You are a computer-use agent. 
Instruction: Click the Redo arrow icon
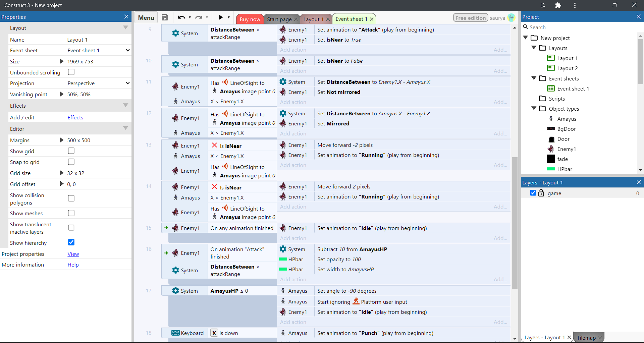199,17
